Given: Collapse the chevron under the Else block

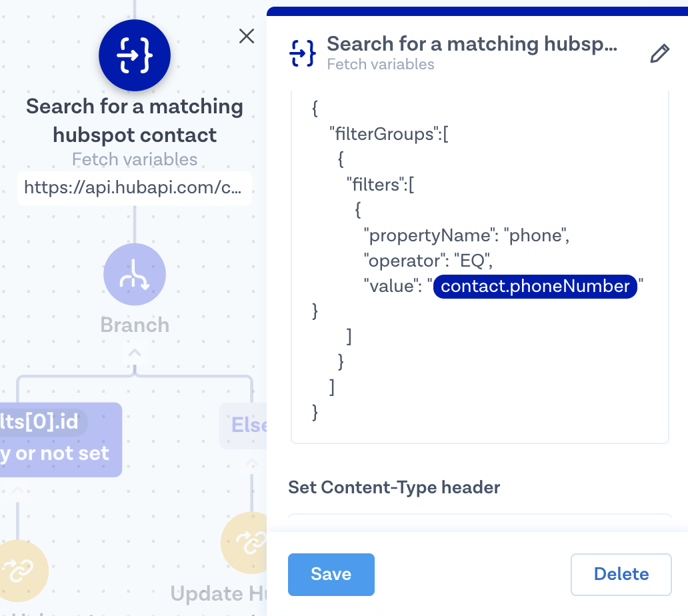Looking at the screenshot, I should 251,462.
